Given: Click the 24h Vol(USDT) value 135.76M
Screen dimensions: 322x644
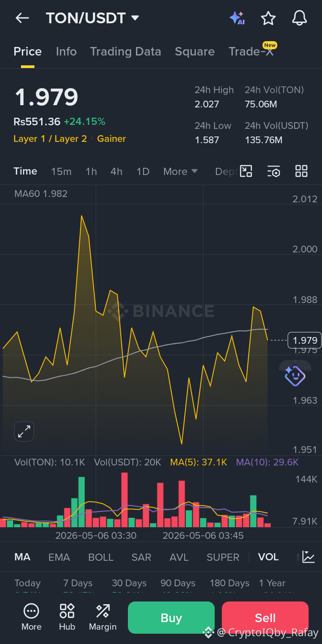Looking at the screenshot, I should pyautogui.click(x=263, y=140).
